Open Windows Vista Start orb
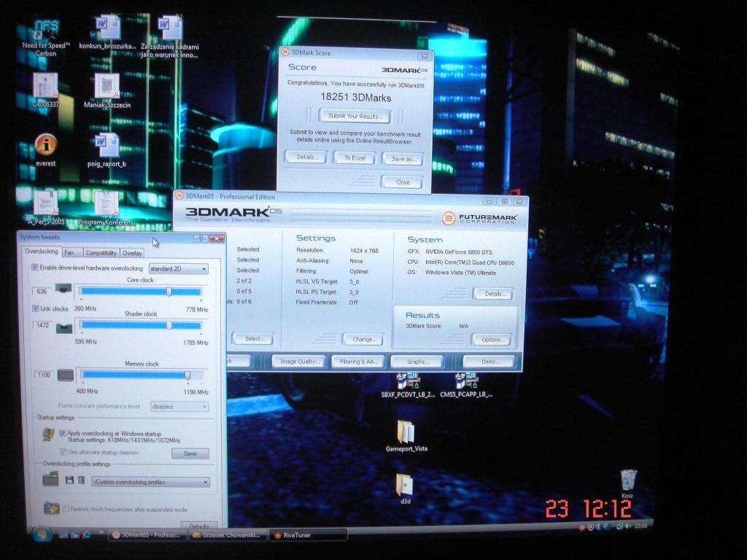The height and width of the screenshot is (560, 747). [42, 534]
